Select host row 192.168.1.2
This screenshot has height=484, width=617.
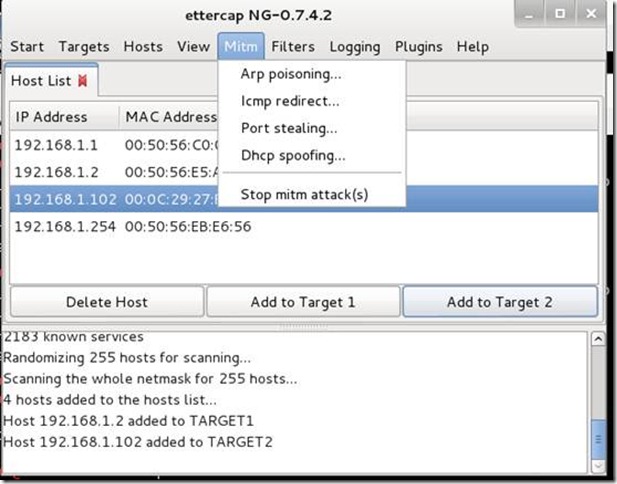(304, 172)
